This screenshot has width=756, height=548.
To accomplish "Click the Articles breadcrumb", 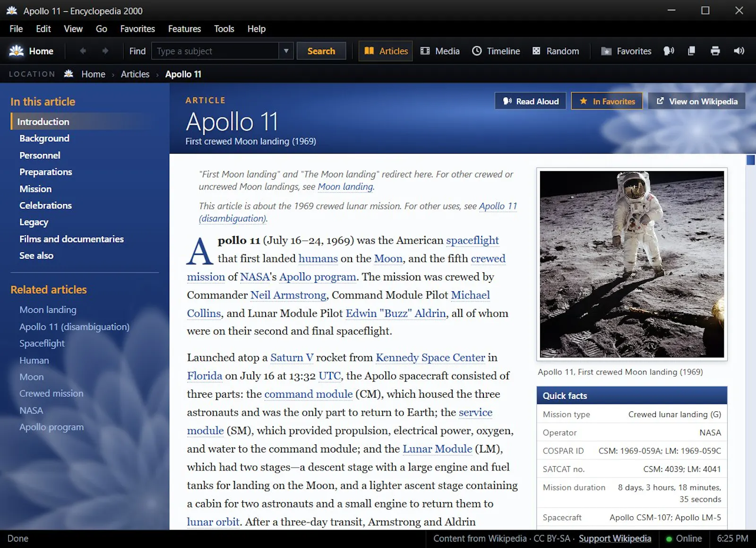I will click(x=135, y=74).
